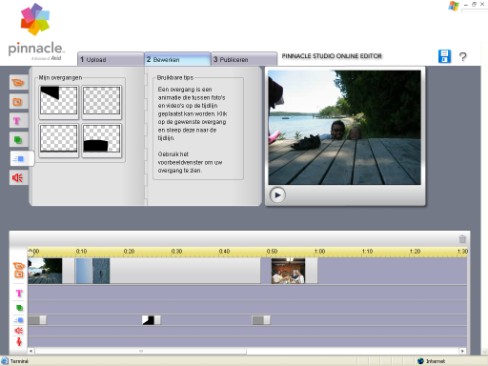488x366 pixels.
Task: Select the 2 Bewerken tab
Action: tap(177, 59)
